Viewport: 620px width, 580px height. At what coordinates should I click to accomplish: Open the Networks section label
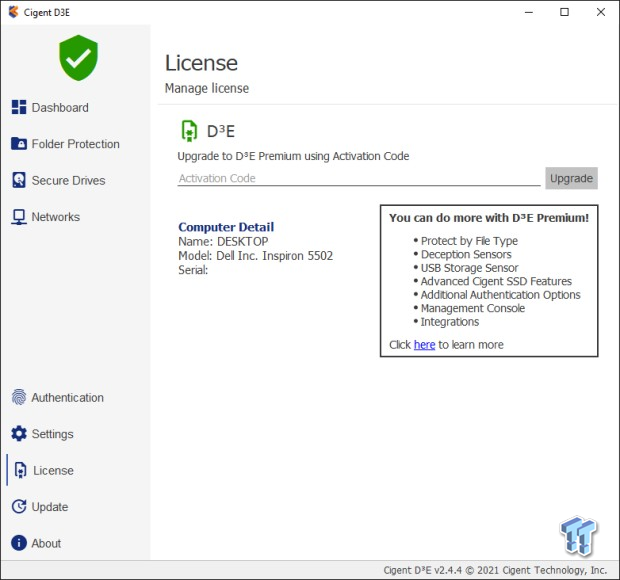pos(56,217)
